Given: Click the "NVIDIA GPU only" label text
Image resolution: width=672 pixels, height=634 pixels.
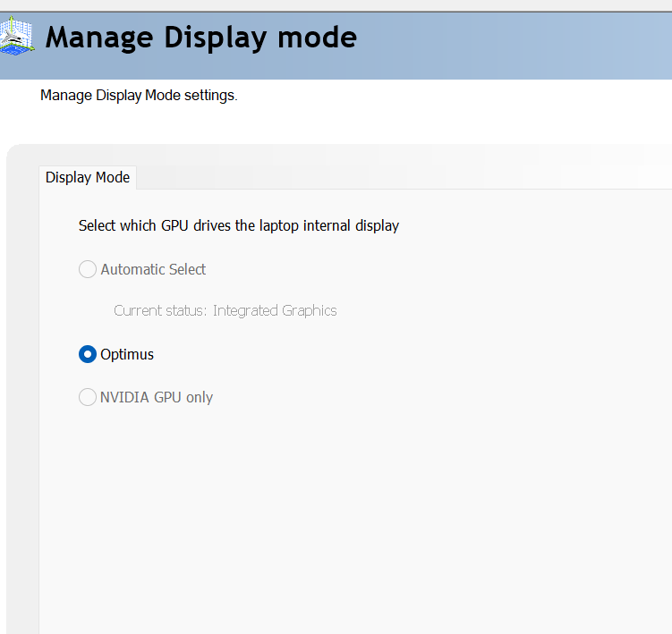Looking at the screenshot, I should click(157, 397).
